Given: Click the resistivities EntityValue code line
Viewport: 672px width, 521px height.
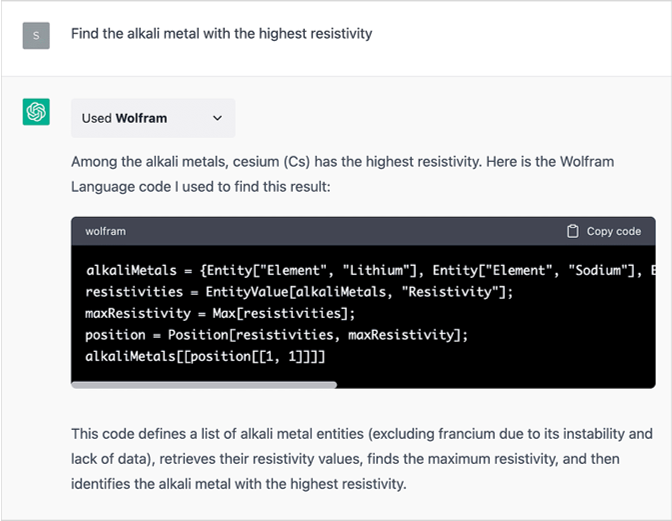Looking at the screenshot, I should point(299,292).
